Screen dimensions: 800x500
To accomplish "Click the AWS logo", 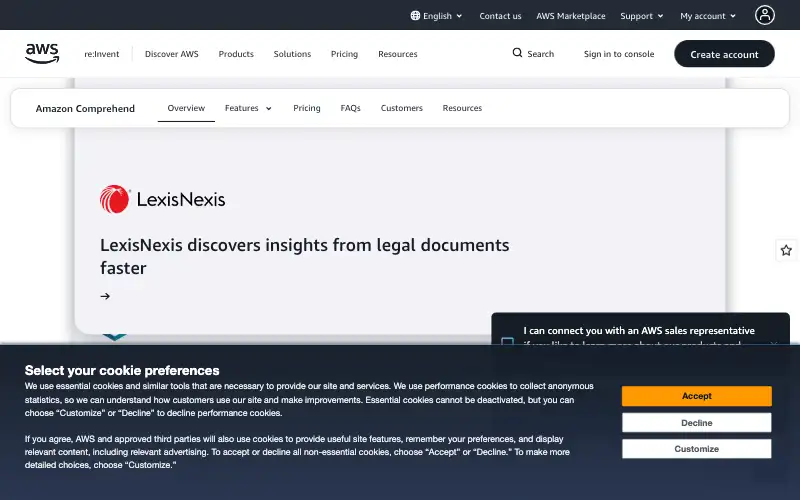I will pos(42,54).
